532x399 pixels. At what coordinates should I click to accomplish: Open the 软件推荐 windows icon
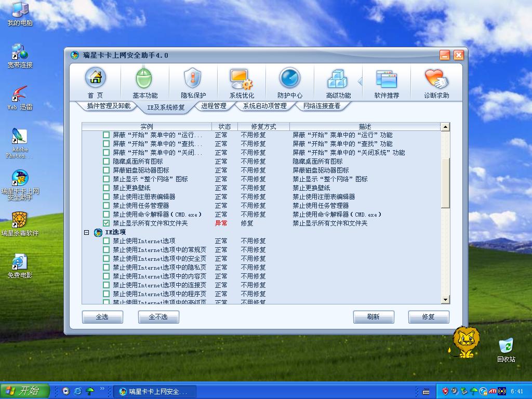tap(387, 79)
